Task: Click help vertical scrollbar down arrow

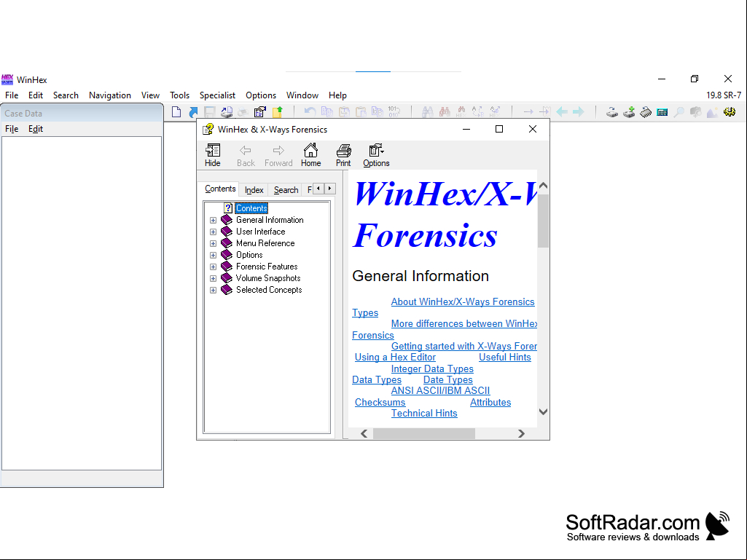Action: [543, 411]
